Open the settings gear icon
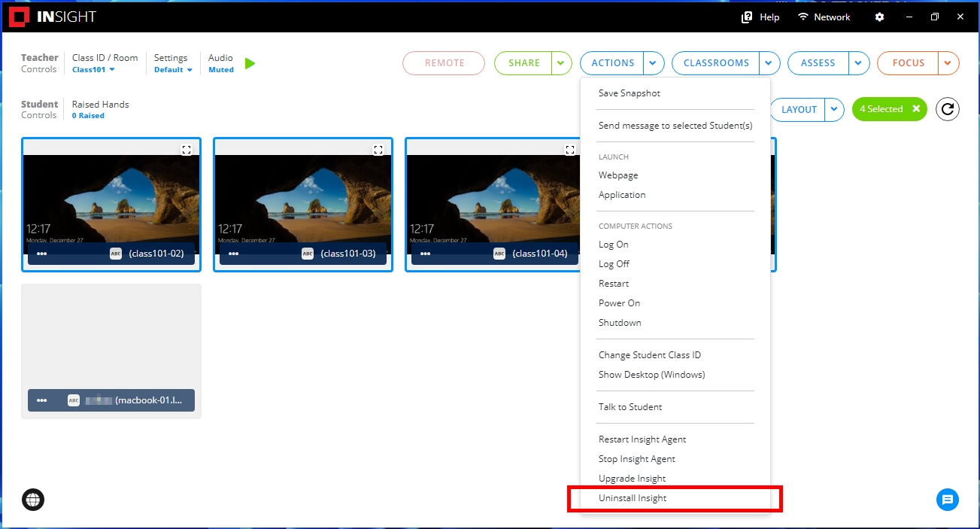This screenshot has height=529, width=980. (x=880, y=17)
